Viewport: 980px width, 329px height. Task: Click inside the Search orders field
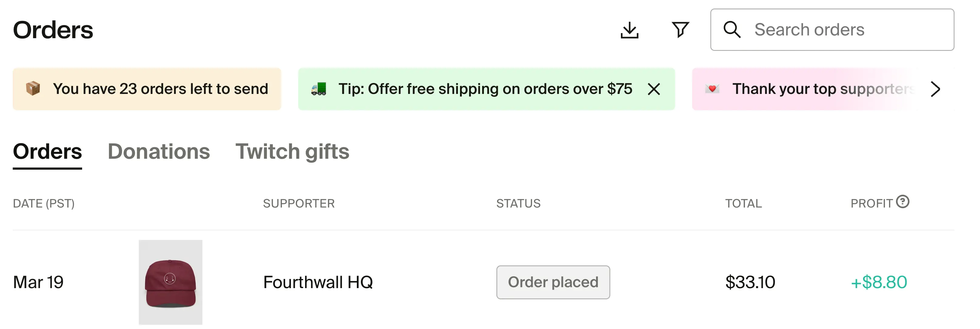[x=810, y=30]
